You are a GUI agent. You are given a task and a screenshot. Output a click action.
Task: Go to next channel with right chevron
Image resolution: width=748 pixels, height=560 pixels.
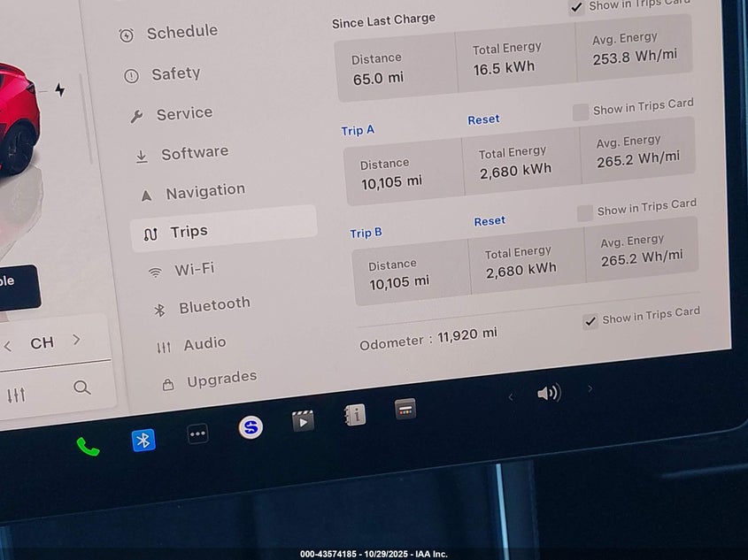click(x=77, y=340)
